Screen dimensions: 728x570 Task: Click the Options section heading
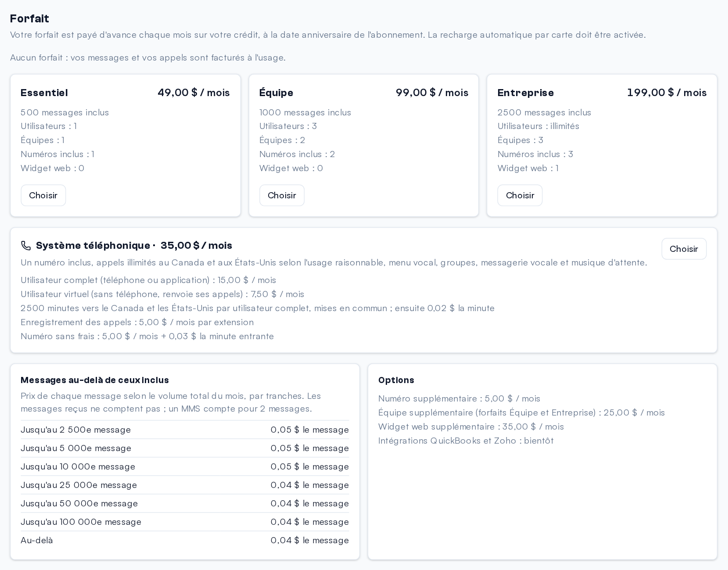point(396,380)
